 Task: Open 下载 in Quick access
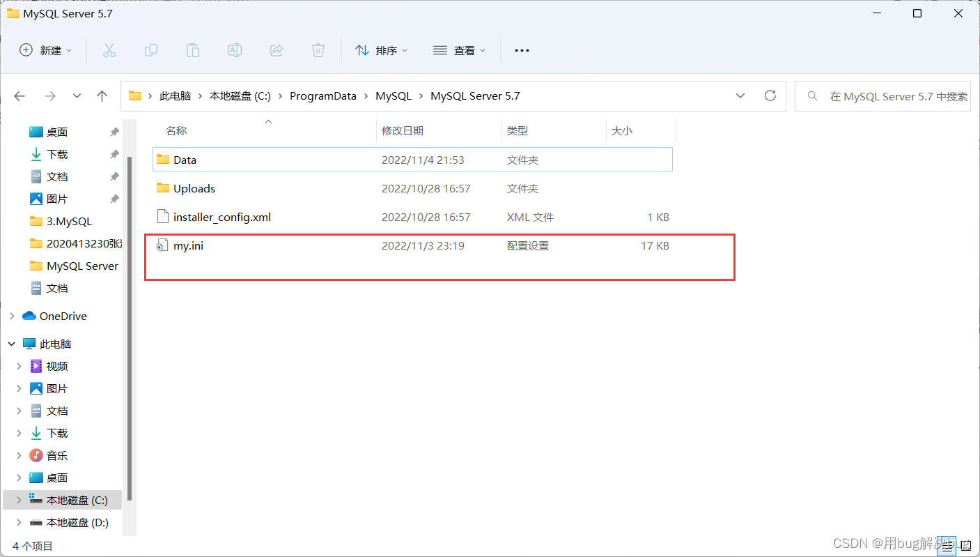click(x=57, y=154)
